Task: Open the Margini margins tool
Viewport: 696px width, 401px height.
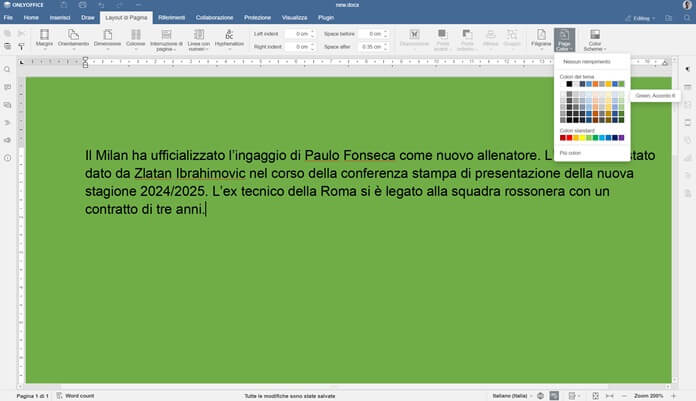Action: coord(44,39)
